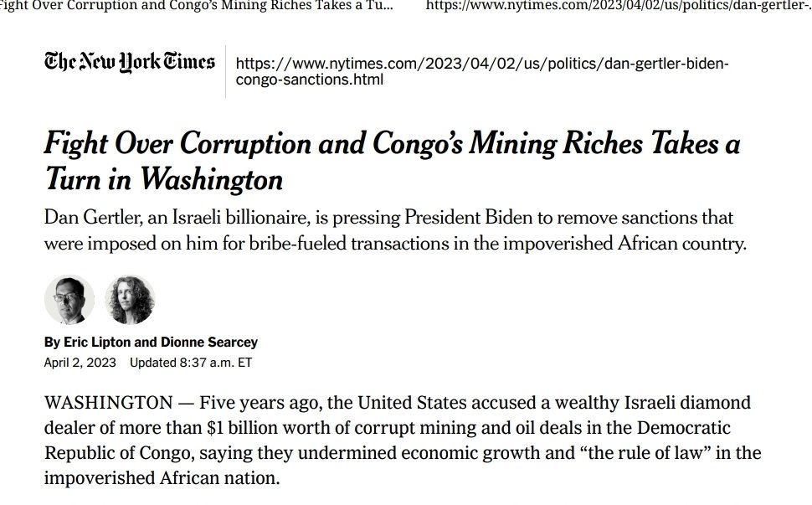Click the 'Updated 8:37 a.m. ET' timestamp
The width and height of the screenshot is (812, 505).
tap(191, 363)
